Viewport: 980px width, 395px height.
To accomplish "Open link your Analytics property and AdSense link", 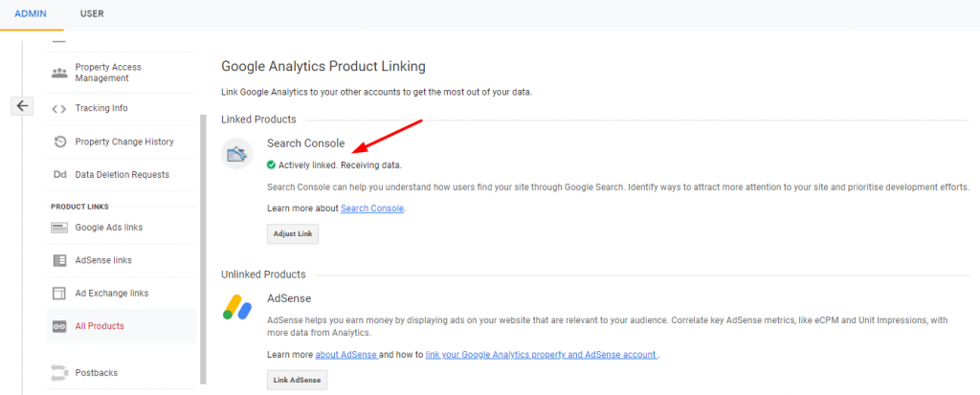I will [541, 355].
